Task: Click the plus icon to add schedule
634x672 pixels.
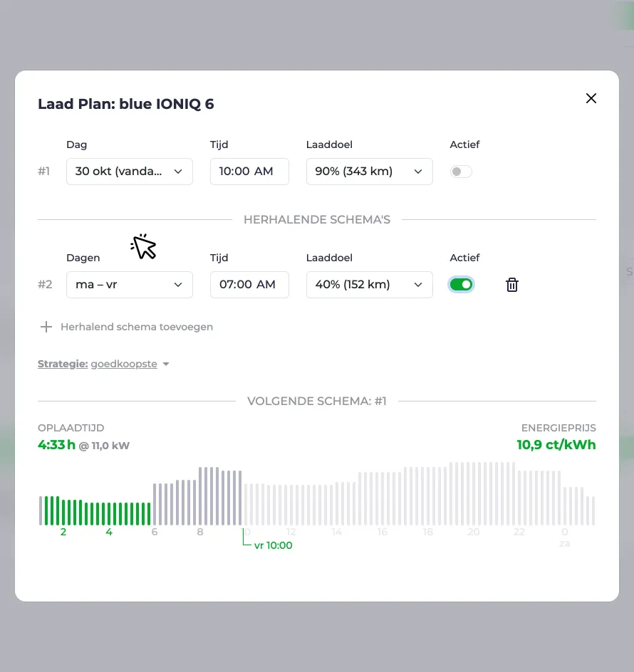Action: (46, 327)
